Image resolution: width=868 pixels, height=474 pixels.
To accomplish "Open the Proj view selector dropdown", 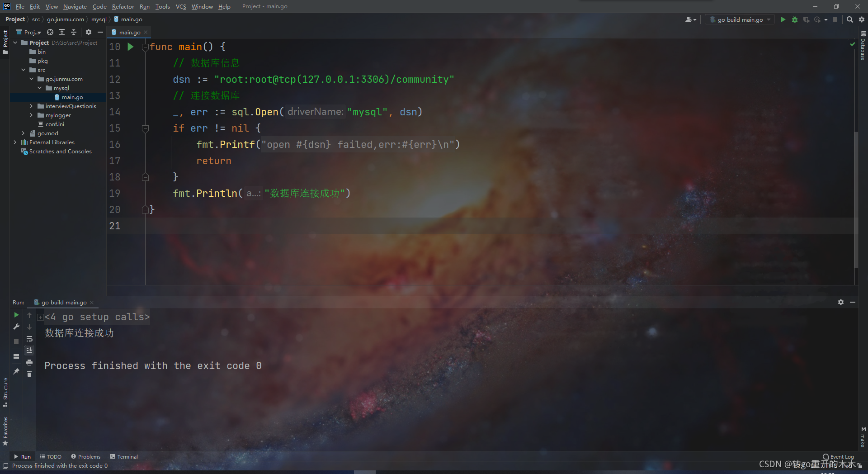I will point(28,32).
